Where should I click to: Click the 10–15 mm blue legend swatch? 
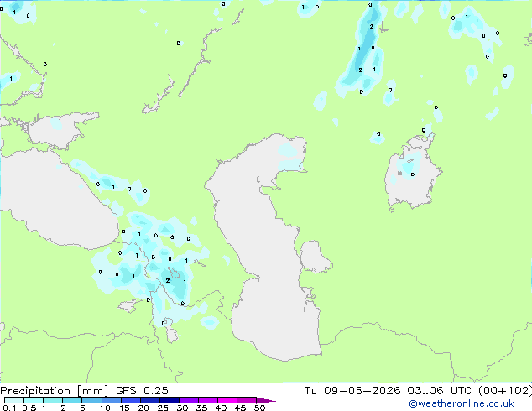(x=112, y=400)
